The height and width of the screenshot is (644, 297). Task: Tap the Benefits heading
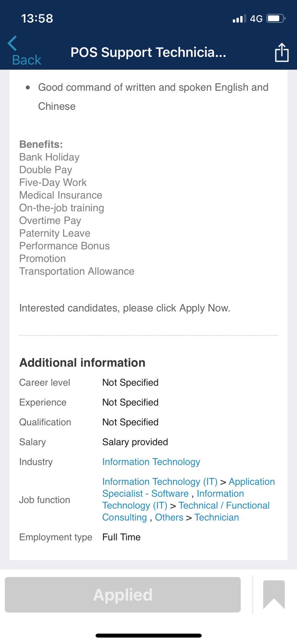coord(41,144)
